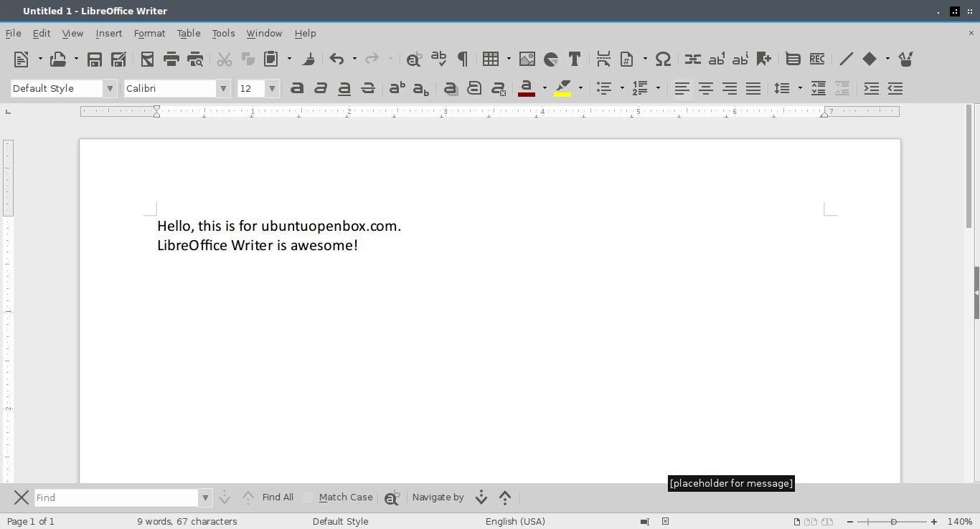Insert footnote icon
Screen dimensions: 980x529
(x=717, y=59)
